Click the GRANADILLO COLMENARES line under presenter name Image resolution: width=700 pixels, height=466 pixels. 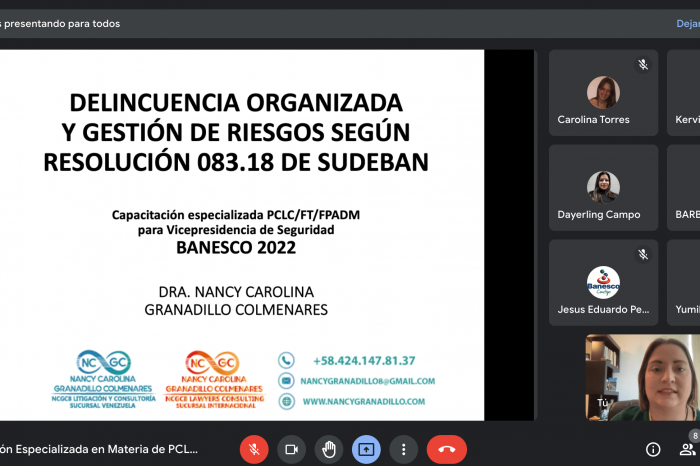pyautogui.click(x=236, y=309)
